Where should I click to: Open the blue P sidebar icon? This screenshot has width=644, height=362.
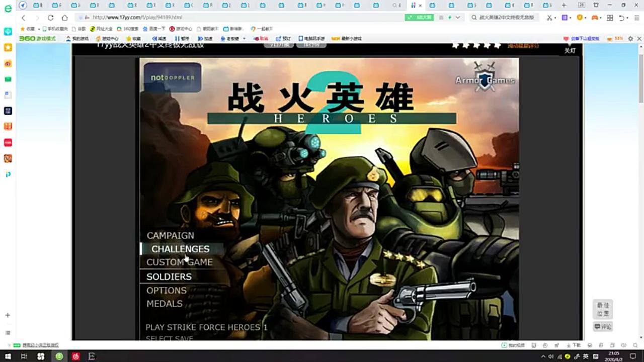tap(8, 174)
